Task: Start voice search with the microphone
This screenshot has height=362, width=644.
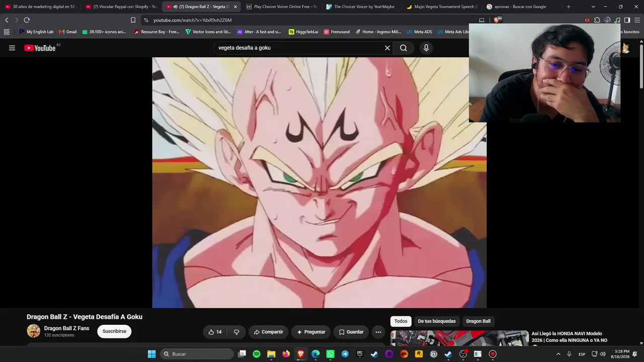Action: [x=426, y=48]
